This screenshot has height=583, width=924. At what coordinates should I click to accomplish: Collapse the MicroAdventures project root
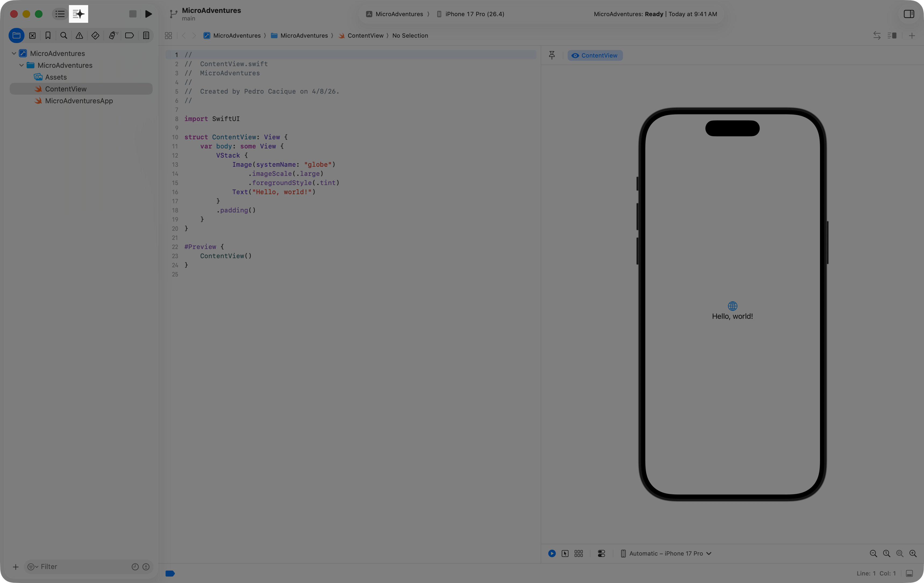click(x=14, y=54)
